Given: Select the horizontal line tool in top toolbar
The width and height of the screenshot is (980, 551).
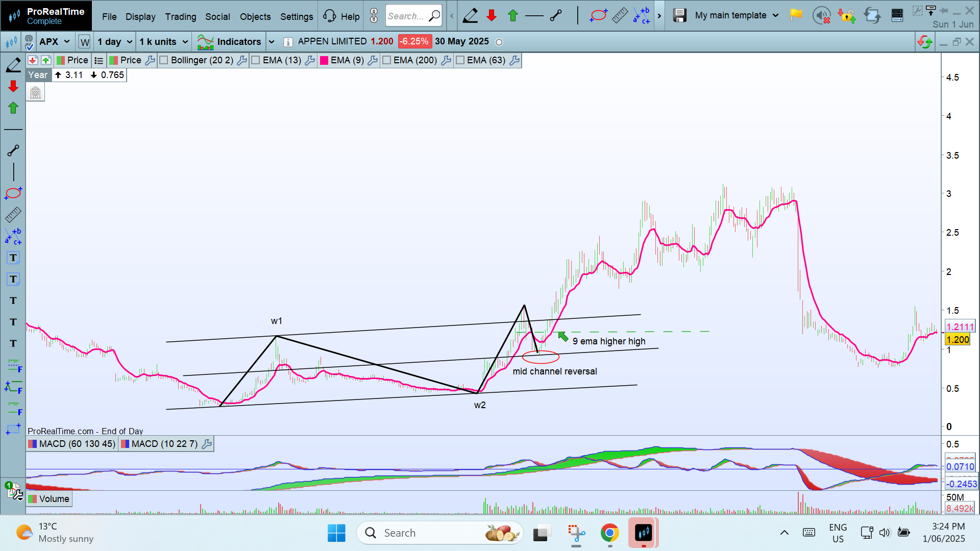Looking at the screenshot, I should [x=534, y=16].
